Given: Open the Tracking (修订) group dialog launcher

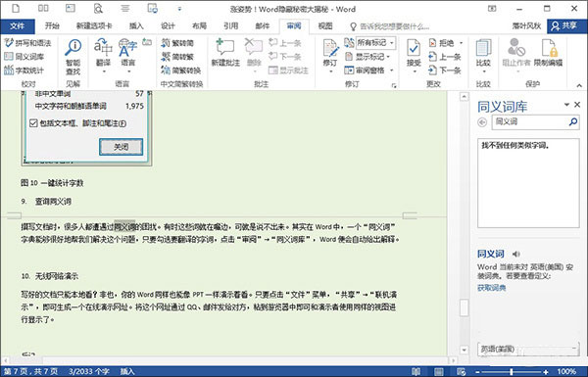Looking at the screenshot, I should tap(394, 85).
